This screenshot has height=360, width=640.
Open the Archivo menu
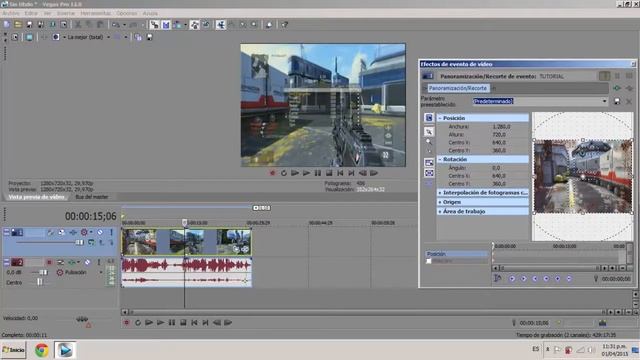[x=11, y=13]
